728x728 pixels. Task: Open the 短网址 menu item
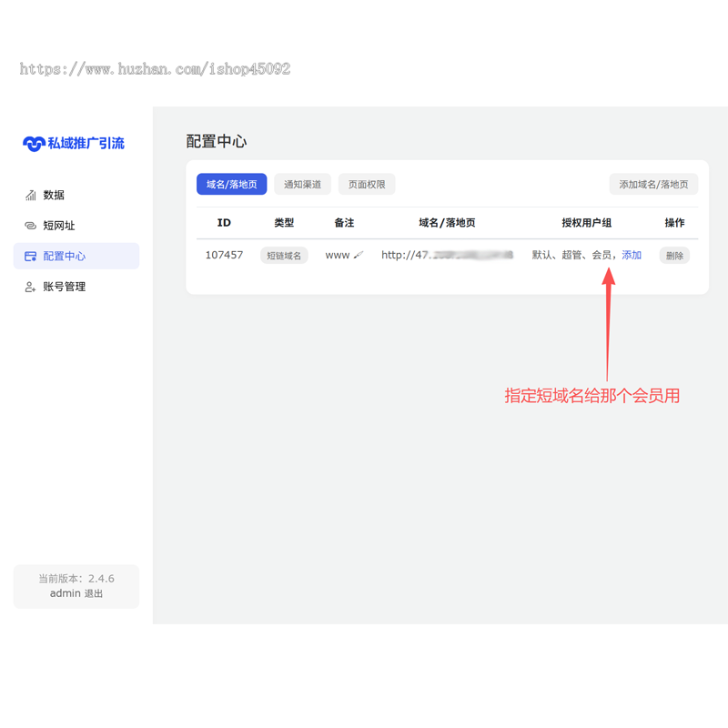tap(76, 226)
